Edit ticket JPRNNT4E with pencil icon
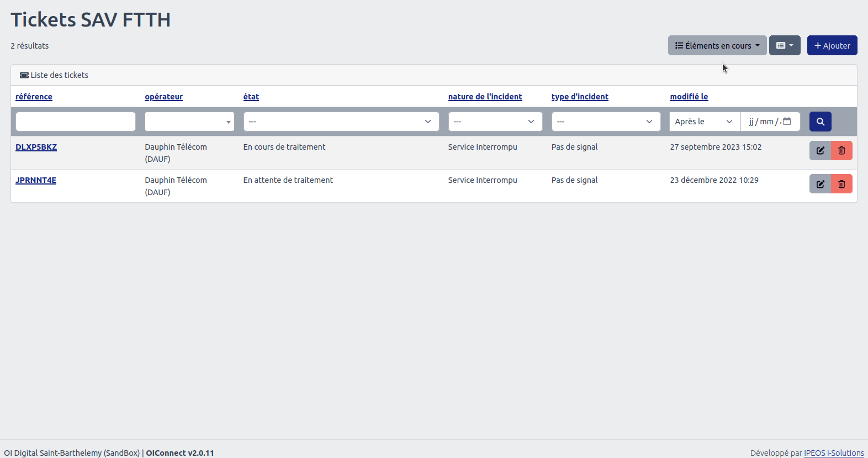The height and width of the screenshot is (458, 868). (820, 184)
